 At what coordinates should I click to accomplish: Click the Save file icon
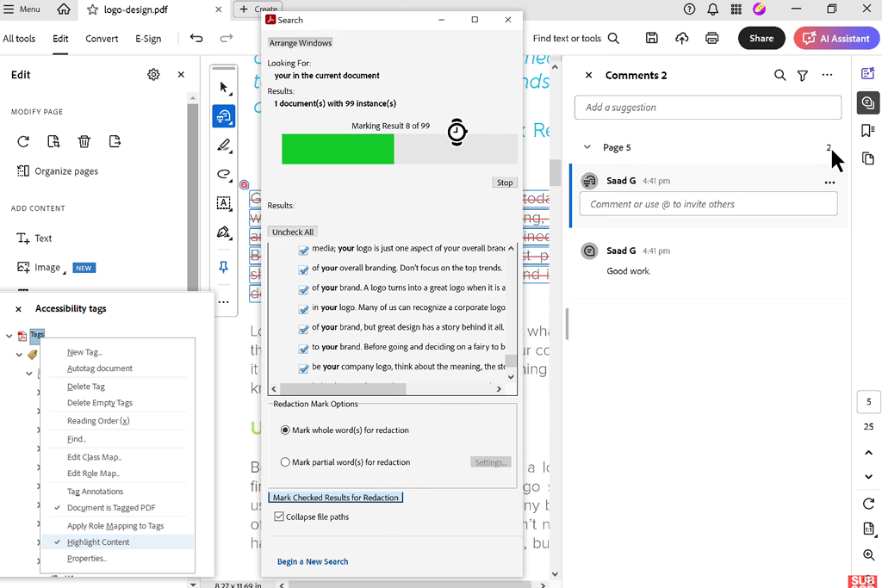651,38
